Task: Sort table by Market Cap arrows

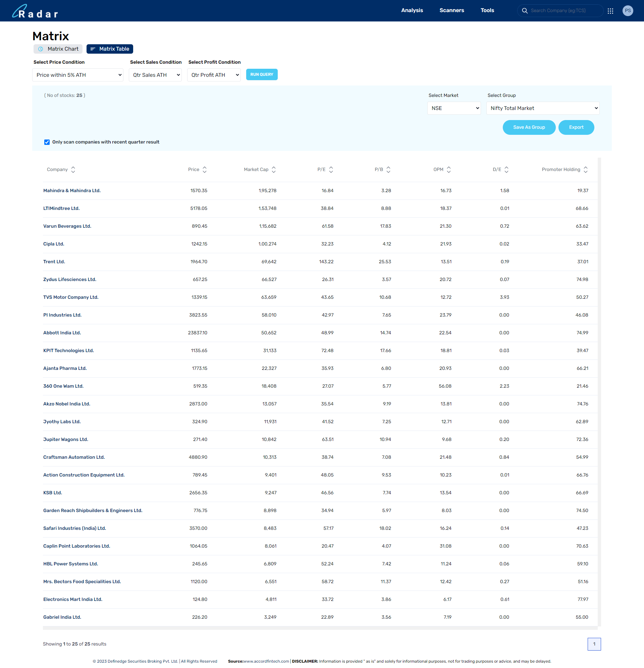Action: [274, 169]
